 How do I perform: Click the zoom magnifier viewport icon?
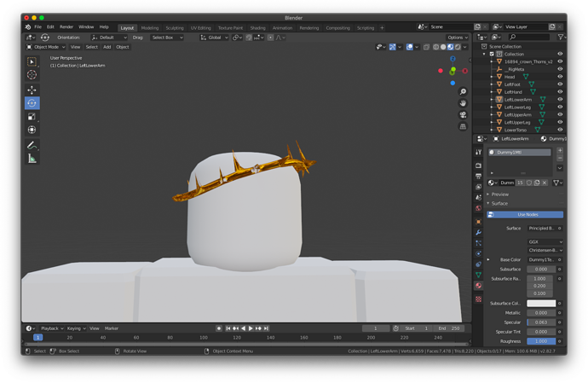(x=463, y=92)
